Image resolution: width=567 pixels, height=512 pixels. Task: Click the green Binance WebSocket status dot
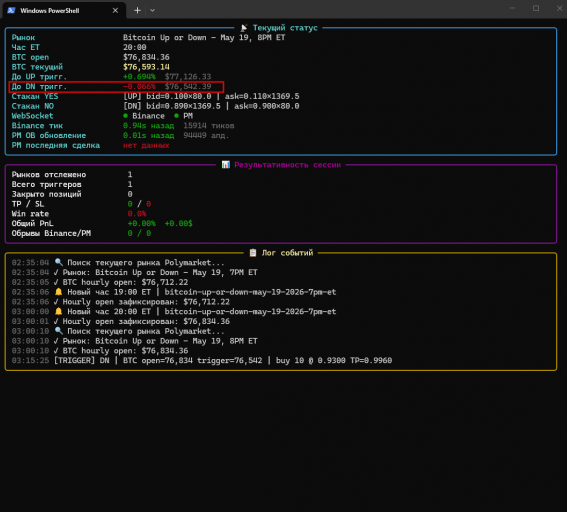coord(125,116)
